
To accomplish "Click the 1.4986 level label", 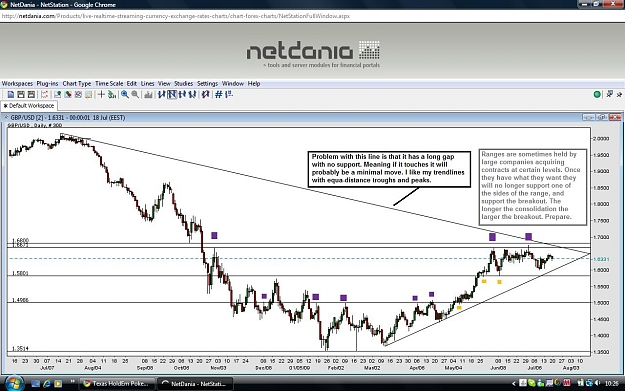I will click(20, 300).
